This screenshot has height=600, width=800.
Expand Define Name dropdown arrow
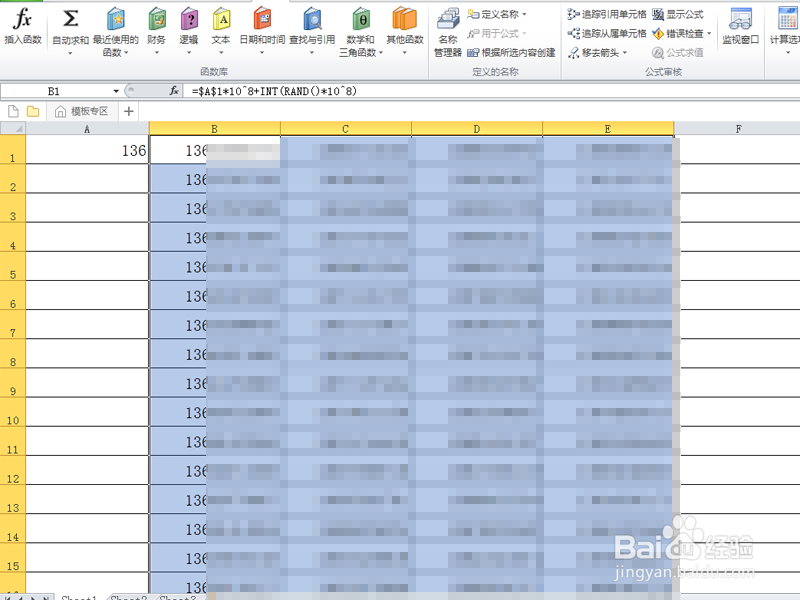pyautogui.click(x=524, y=14)
